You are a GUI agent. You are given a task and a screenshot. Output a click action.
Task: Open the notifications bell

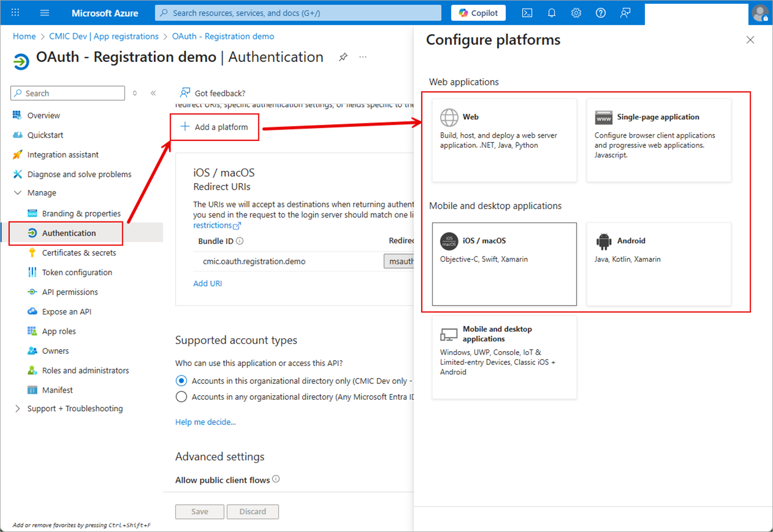tap(551, 12)
